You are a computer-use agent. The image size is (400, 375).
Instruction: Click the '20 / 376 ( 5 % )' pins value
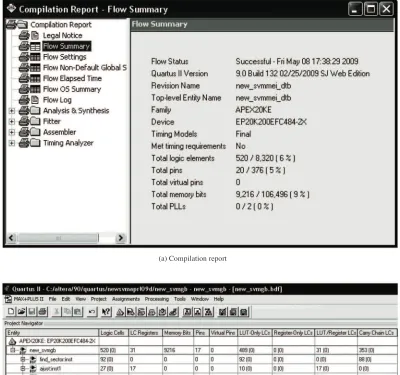pyautogui.click(x=260, y=170)
